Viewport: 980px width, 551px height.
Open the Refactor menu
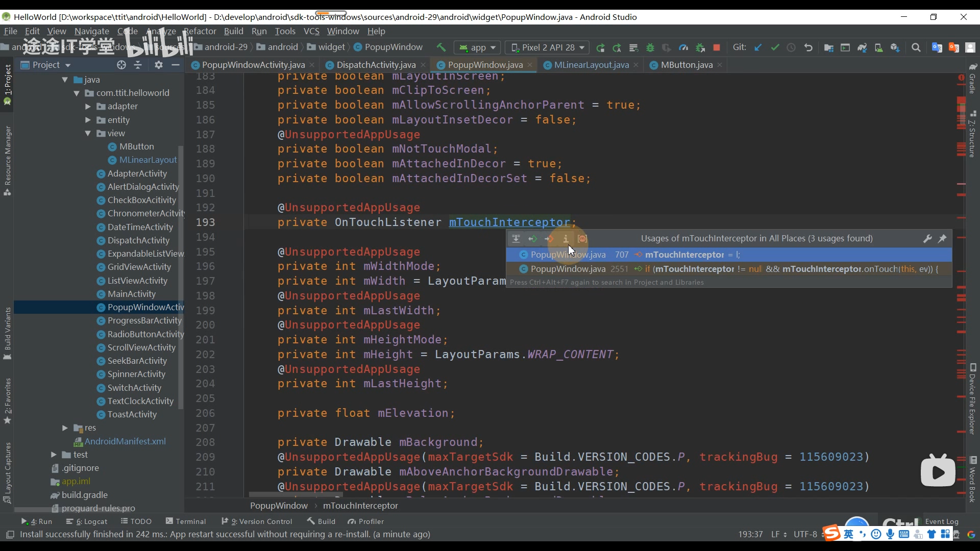point(200,31)
